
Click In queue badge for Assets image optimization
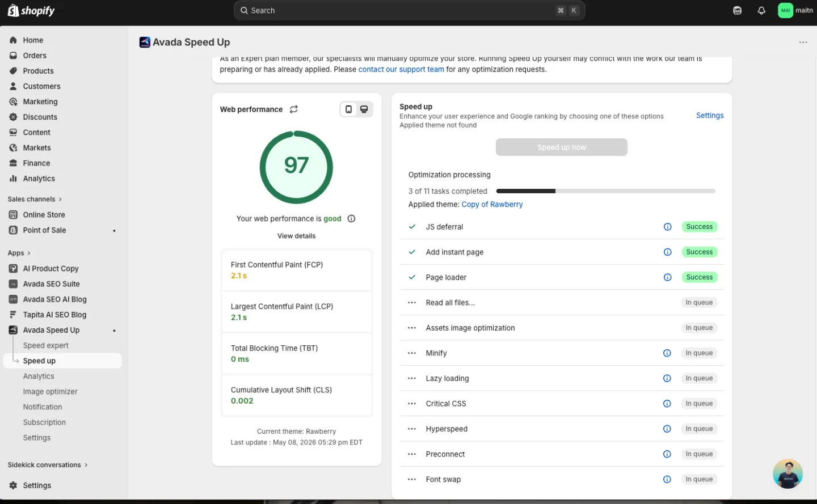[x=699, y=328]
